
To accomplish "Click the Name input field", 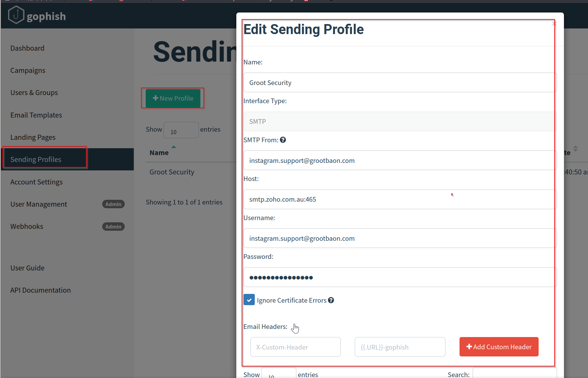I will [x=400, y=83].
